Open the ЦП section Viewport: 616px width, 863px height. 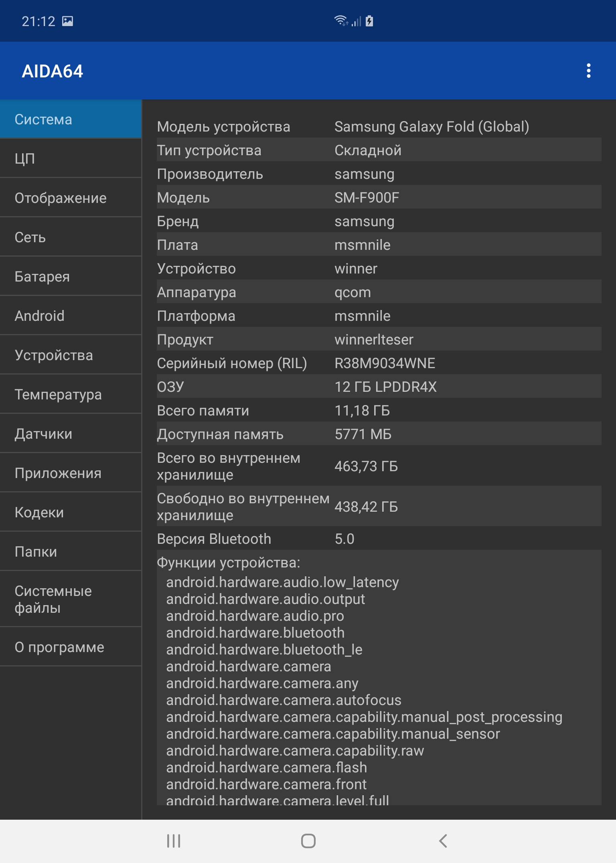(x=71, y=158)
